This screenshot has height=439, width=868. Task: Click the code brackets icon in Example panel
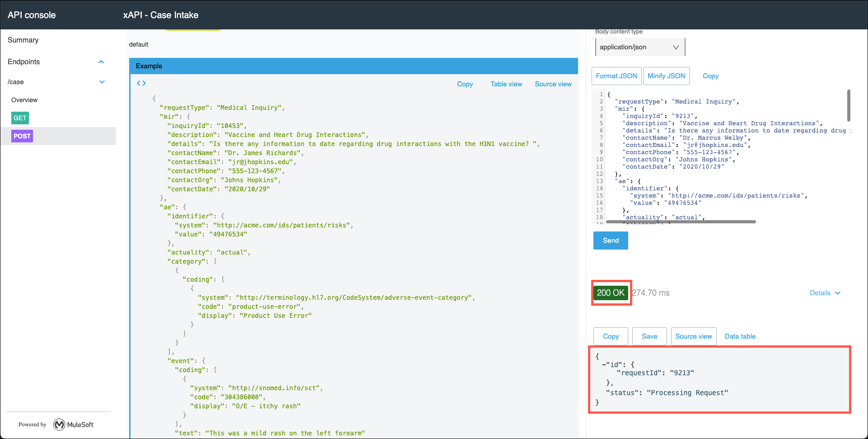tap(141, 83)
